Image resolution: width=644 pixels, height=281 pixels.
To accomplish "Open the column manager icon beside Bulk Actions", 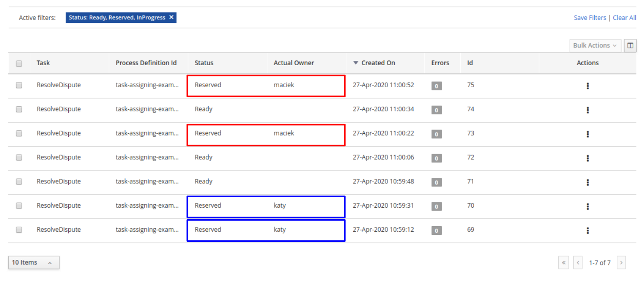I will (630, 45).
